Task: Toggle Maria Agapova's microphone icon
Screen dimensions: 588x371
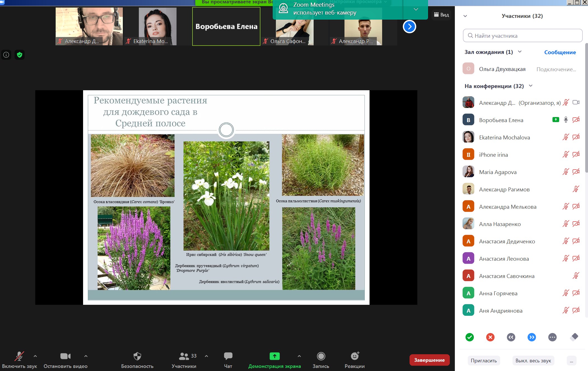Action: (566, 172)
